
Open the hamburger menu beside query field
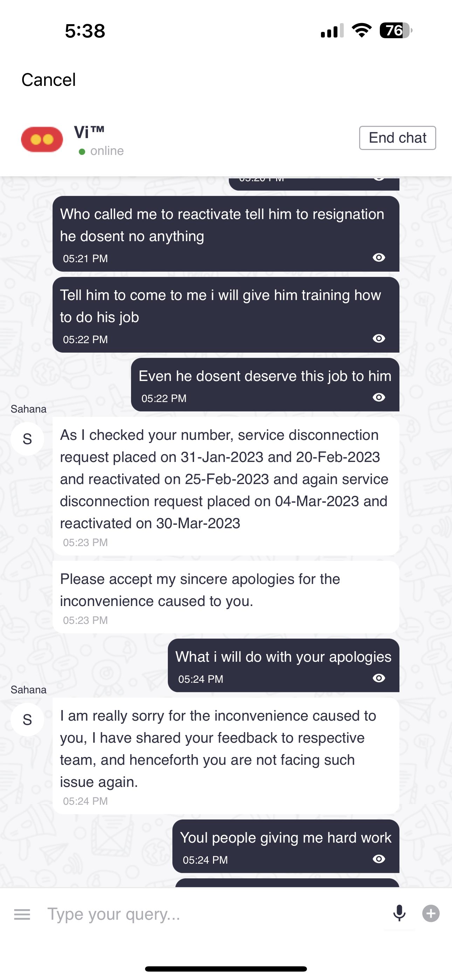(22, 914)
